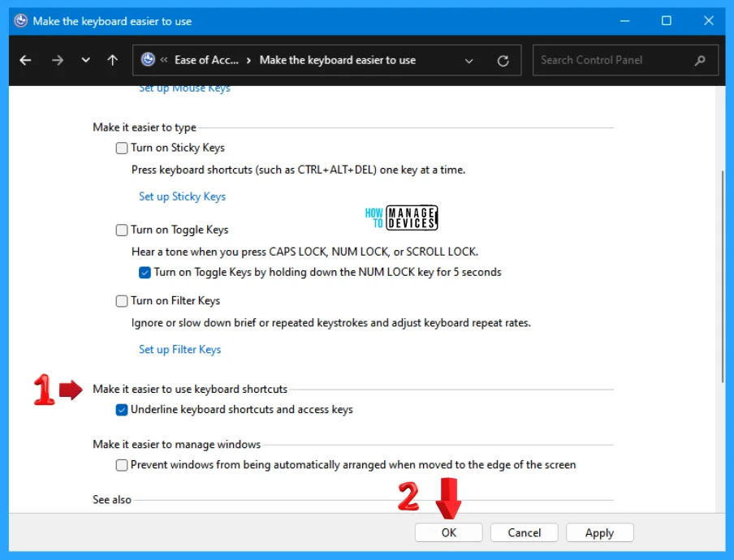The height and width of the screenshot is (560, 734).
Task: Expand hidden breadcrumb double chevron
Action: pos(164,59)
